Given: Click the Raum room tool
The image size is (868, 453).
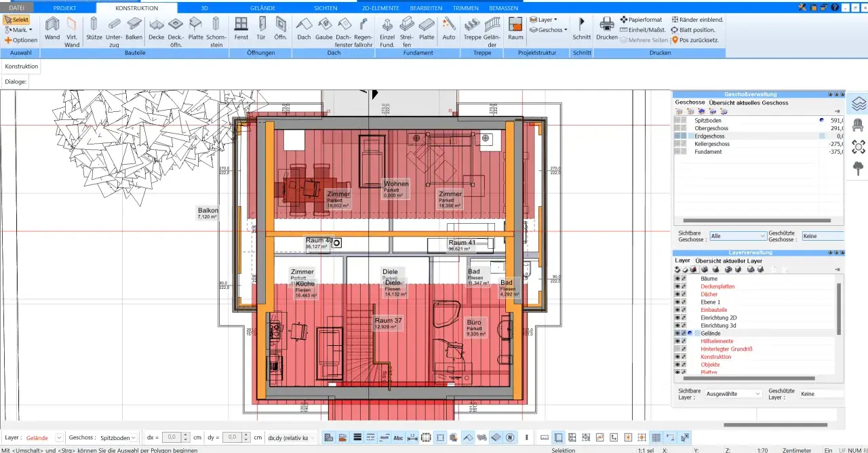Looking at the screenshot, I should [x=516, y=28].
